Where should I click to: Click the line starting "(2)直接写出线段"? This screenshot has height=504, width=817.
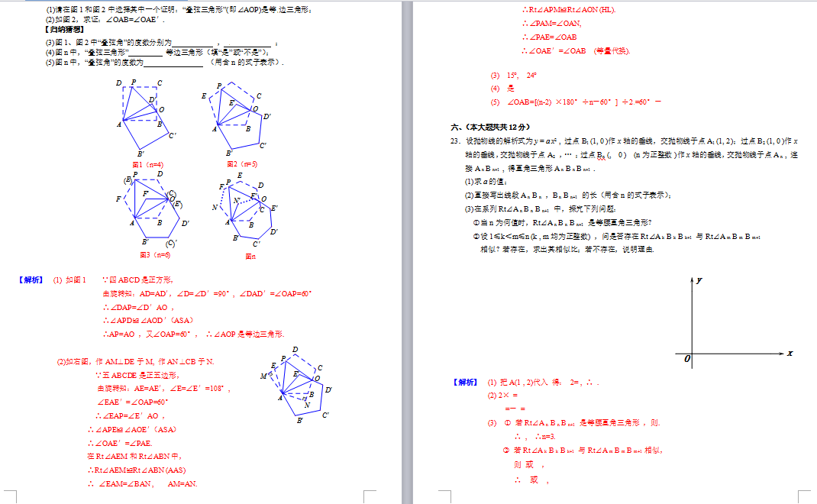(x=568, y=195)
